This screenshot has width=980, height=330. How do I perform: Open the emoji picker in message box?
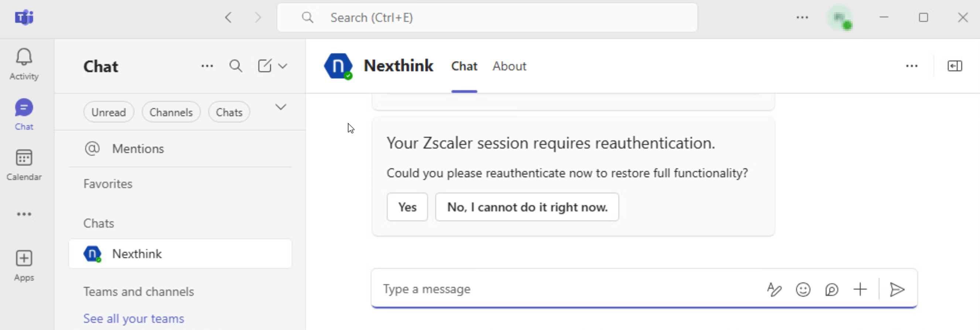(x=803, y=289)
